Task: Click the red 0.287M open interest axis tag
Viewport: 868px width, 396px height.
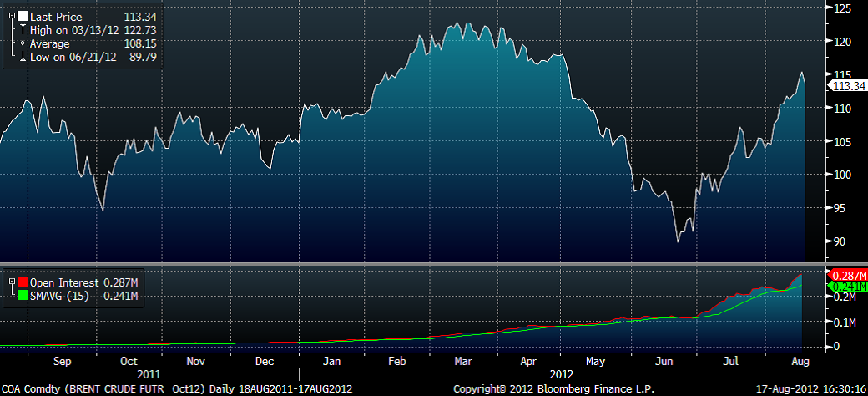Action: click(x=846, y=274)
